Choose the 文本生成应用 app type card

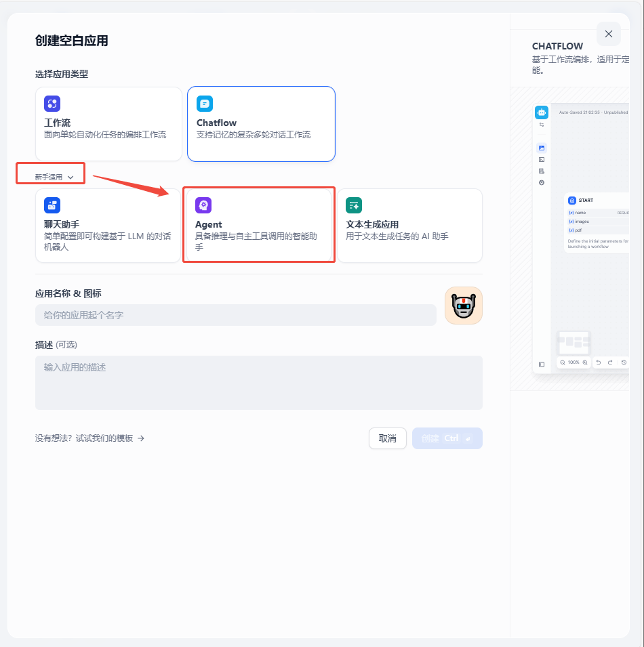(x=410, y=226)
